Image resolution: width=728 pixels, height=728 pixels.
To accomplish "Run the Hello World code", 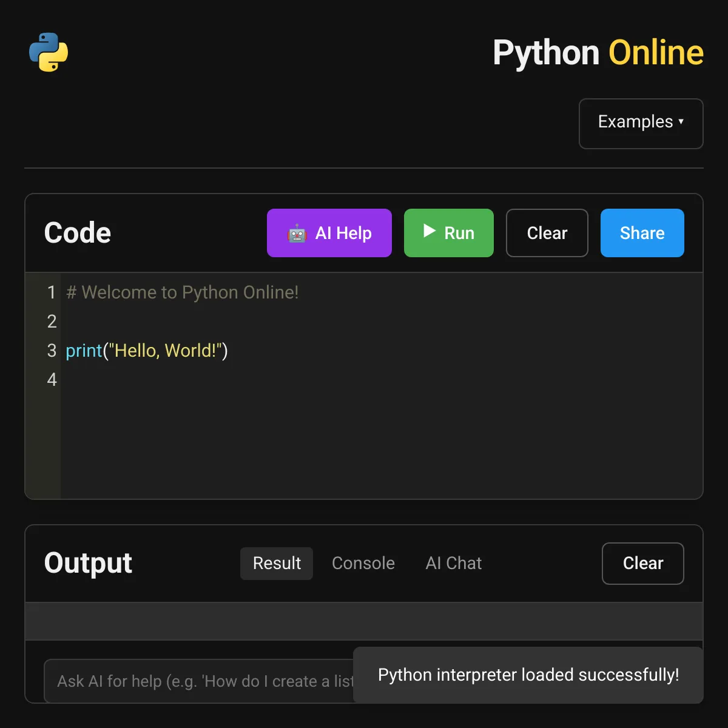I will [449, 233].
